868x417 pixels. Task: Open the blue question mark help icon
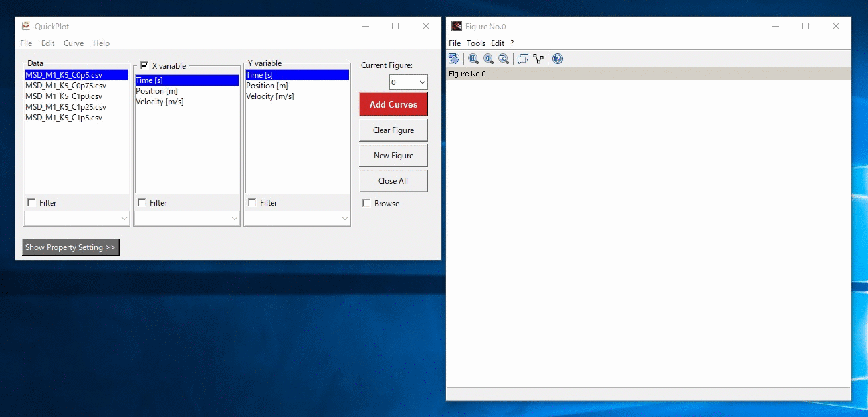coord(558,59)
